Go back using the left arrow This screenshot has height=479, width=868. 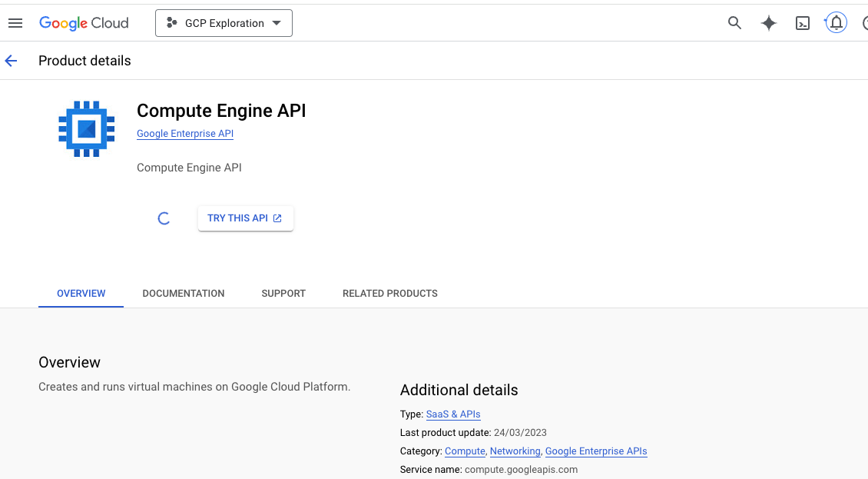[11, 61]
